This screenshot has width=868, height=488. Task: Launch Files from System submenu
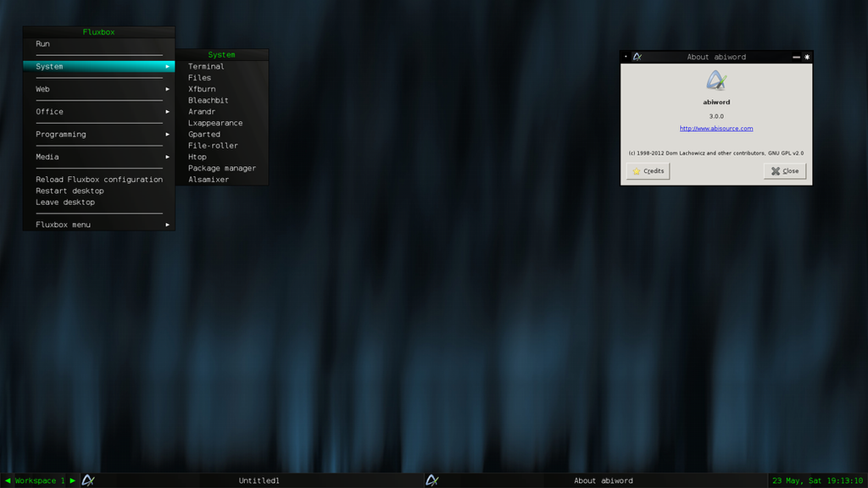pyautogui.click(x=222, y=78)
